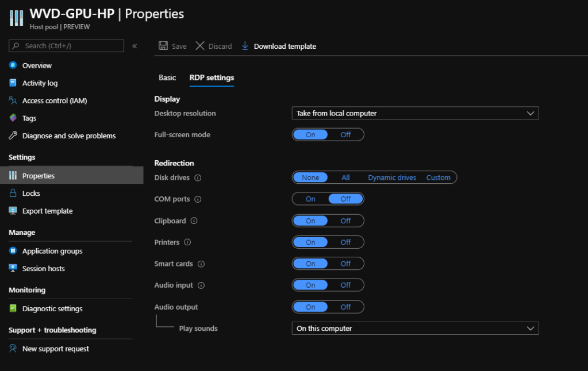Screen dimensions: 588x371
Task: Click info icon beside Smart cards
Action: (x=201, y=264)
